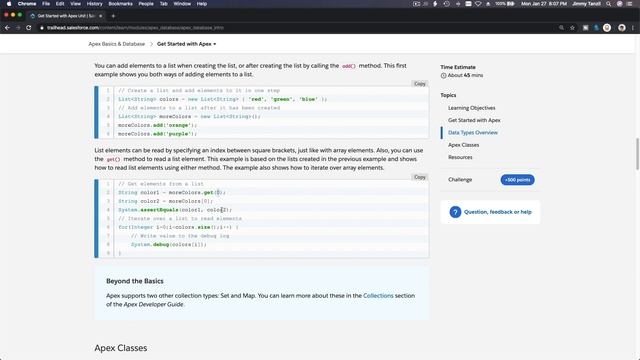Click the date and time in menu bar
The height and width of the screenshot is (360, 640).
tap(544, 4)
